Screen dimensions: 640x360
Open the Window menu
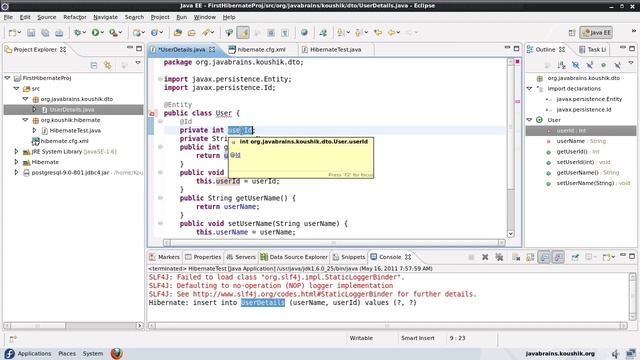point(204,17)
